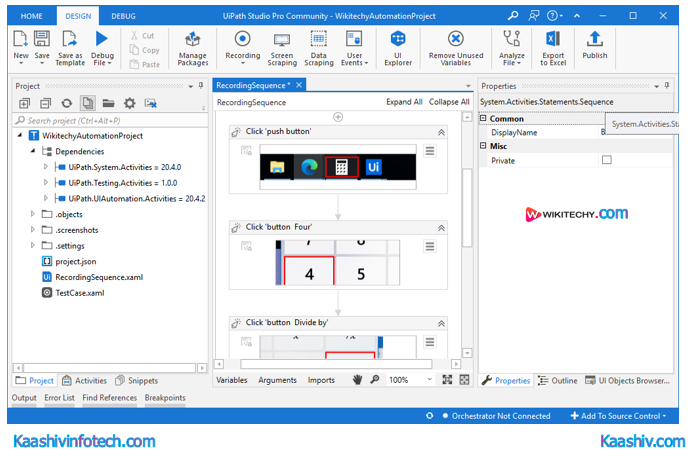The image size is (690, 457).
Task: Expand the .screenshots folder
Action: point(32,230)
